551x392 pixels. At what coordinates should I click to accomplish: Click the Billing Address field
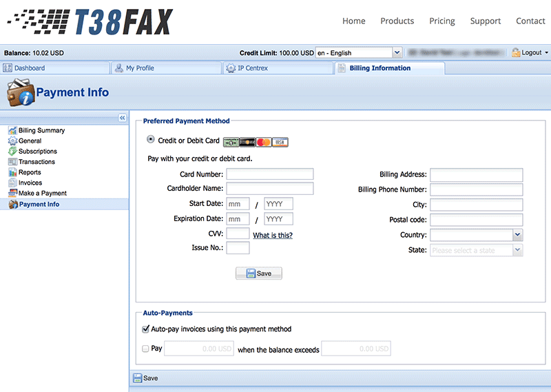(x=476, y=175)
